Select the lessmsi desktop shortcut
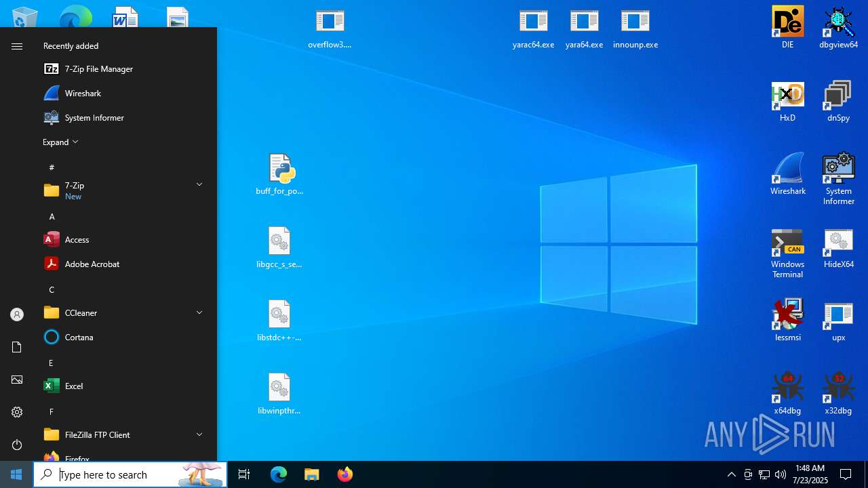The image size is (868, 488). coord(787,321)
